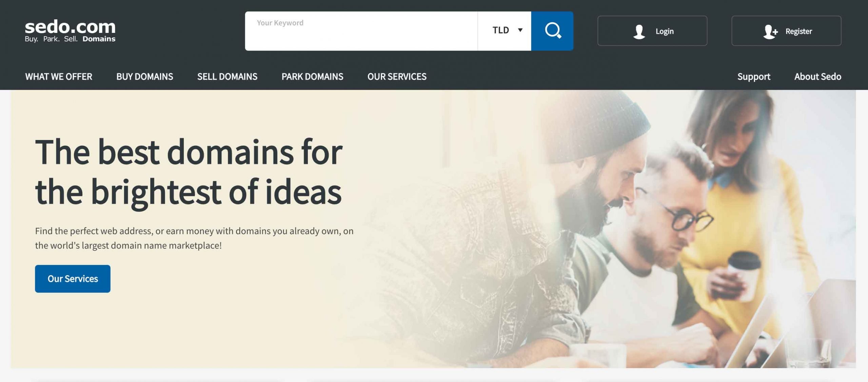Open the Park Domains menu

[x=312, y=77]
